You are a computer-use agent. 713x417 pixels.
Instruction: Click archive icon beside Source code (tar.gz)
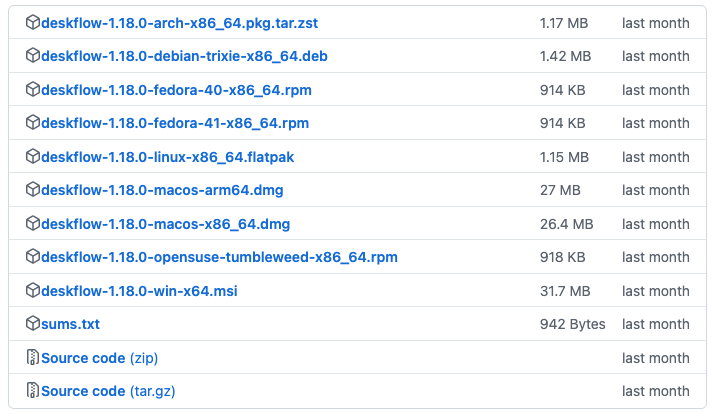coord(32,391)
